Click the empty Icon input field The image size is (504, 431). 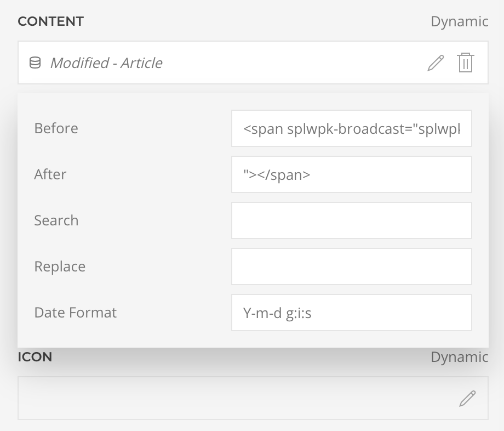click(x=236, y=399)
